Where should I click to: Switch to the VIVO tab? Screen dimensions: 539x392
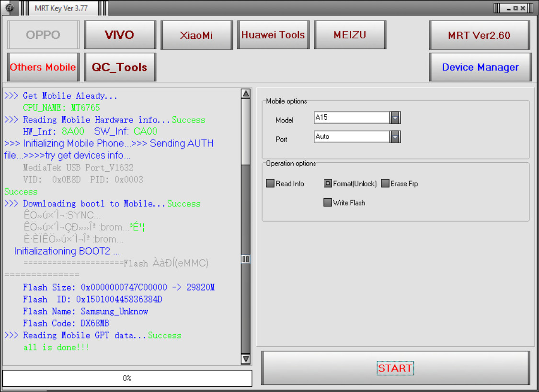120,34
